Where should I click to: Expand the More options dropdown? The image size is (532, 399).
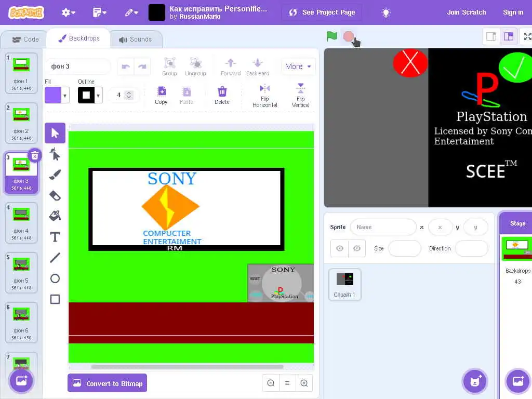click(x=298, y=66)
